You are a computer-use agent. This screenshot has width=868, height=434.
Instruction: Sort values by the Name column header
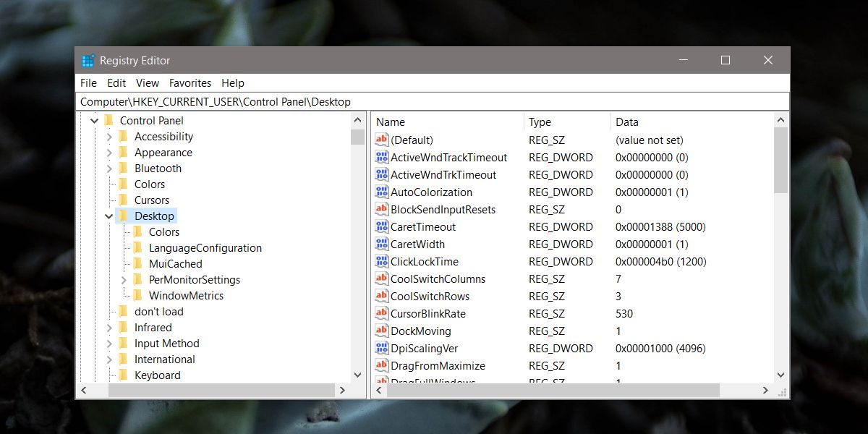pos(448,122)
